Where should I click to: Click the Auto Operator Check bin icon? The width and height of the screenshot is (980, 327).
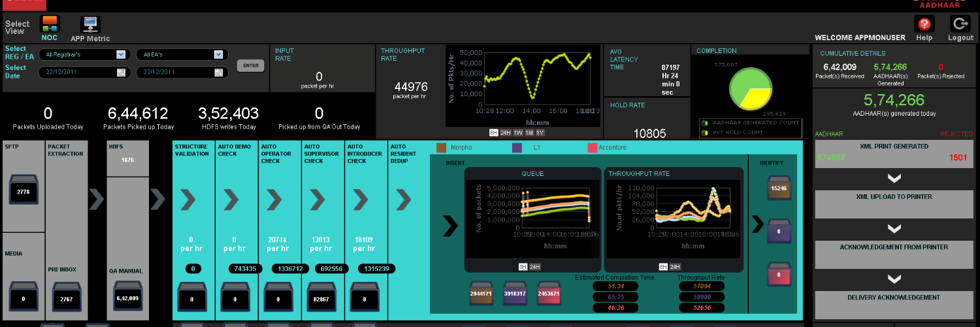point(278,298)
